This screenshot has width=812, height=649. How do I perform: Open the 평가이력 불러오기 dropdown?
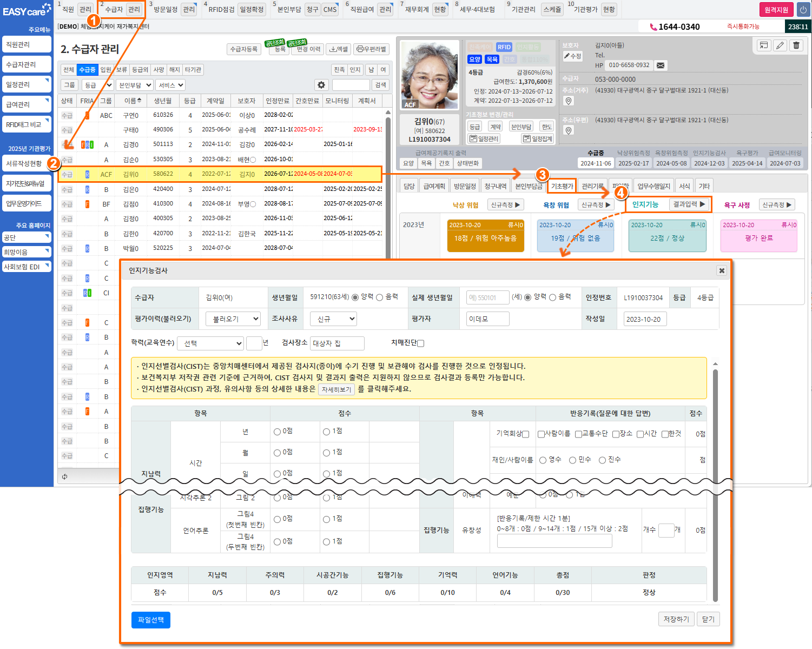[x=233, y=319]
